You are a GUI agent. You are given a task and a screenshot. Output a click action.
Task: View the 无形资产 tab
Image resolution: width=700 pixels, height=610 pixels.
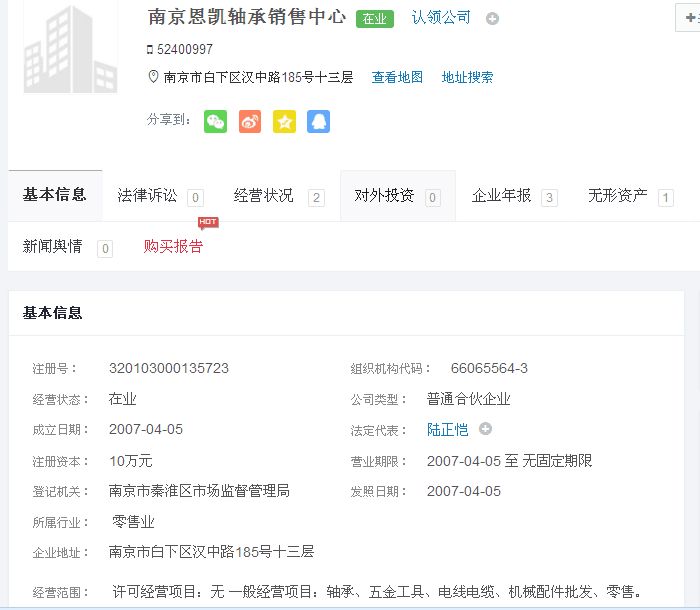point(618,196)
